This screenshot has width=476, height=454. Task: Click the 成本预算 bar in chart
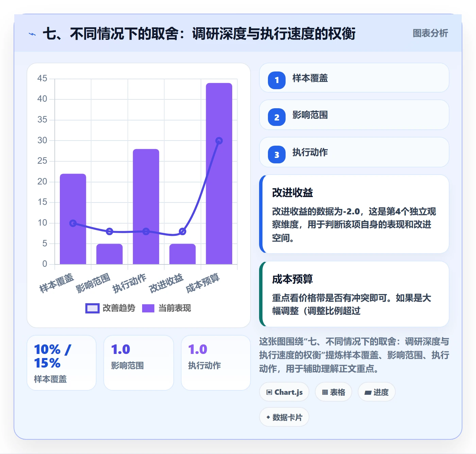point(219,174)
